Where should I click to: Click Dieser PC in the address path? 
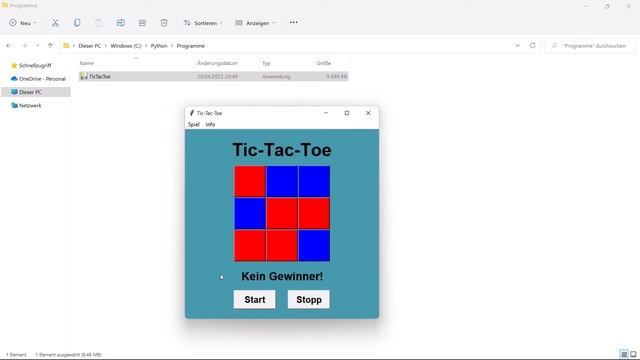click(89, 46)
